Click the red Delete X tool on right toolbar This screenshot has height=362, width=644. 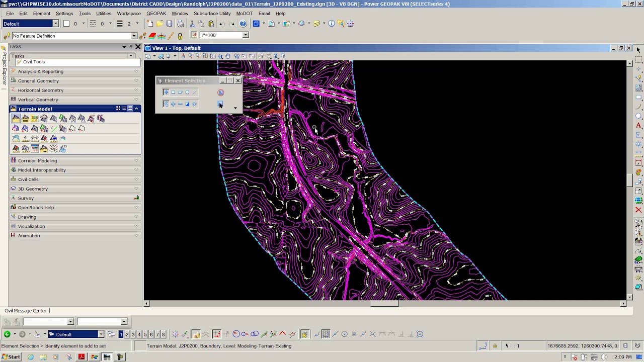[638, 210]
